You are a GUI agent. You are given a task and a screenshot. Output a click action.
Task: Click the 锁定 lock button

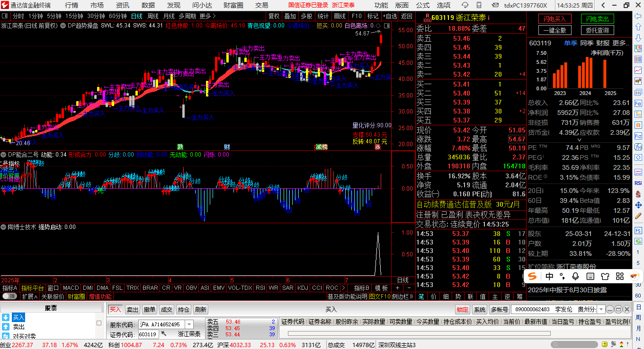(x=463, y=310)
